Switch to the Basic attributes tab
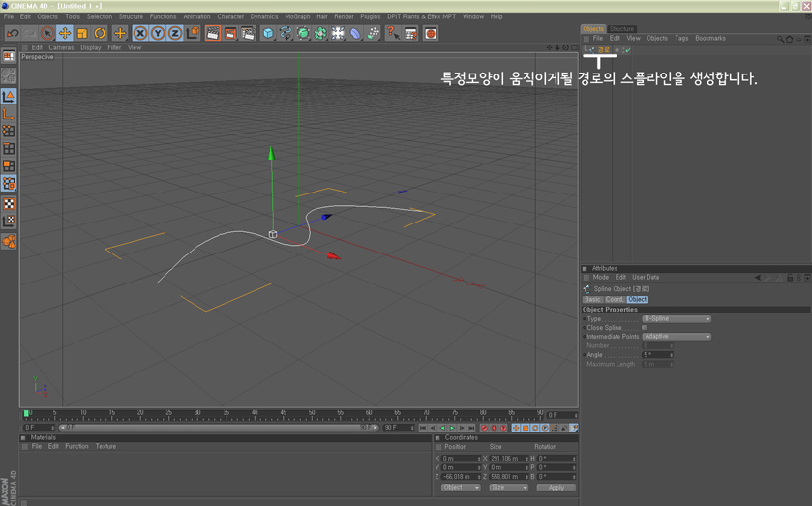Image resolution: width=812 pixels, height=506 pixels. click(592, 299)
